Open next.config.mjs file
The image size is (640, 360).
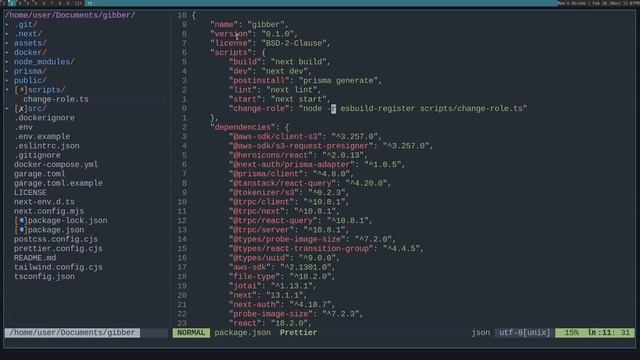(49, 211)
